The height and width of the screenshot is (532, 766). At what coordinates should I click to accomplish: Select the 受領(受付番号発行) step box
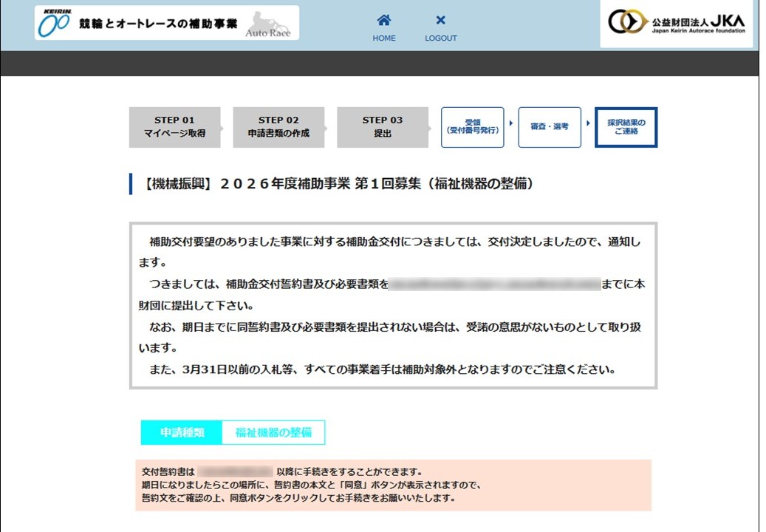click(473, 127)
